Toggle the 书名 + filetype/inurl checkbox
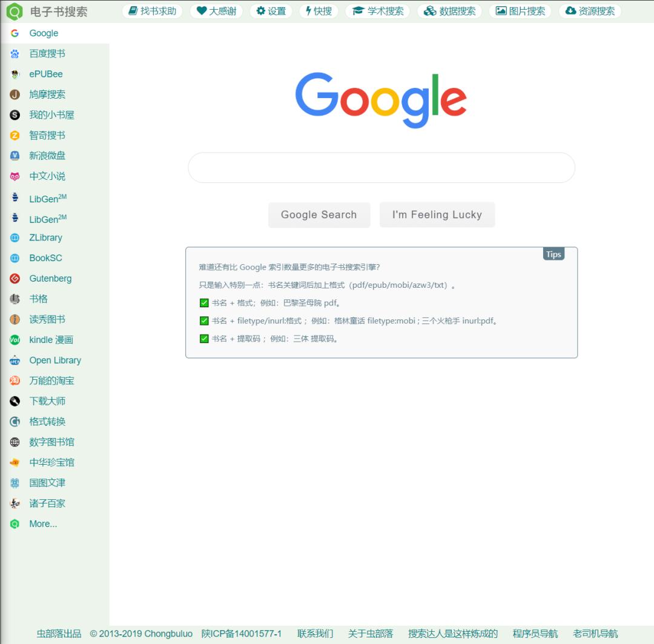 (204, 321)
